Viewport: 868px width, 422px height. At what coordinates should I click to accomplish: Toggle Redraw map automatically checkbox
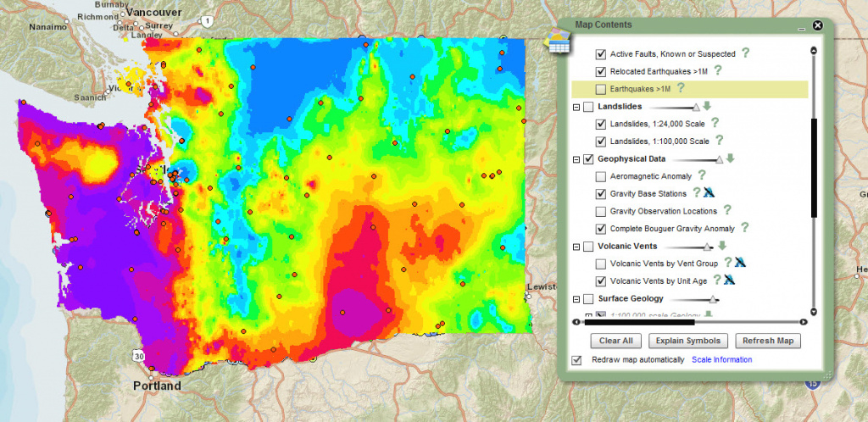point(577,360)
